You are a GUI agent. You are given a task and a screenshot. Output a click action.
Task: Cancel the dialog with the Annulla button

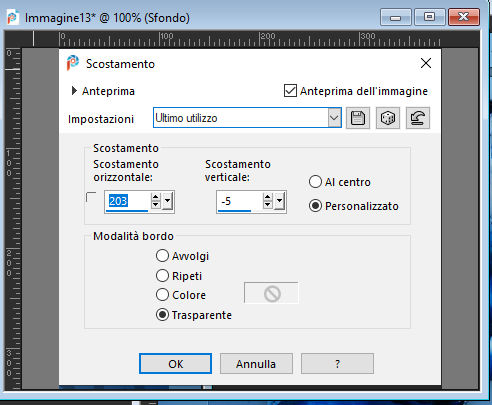[x=256, y=364]
